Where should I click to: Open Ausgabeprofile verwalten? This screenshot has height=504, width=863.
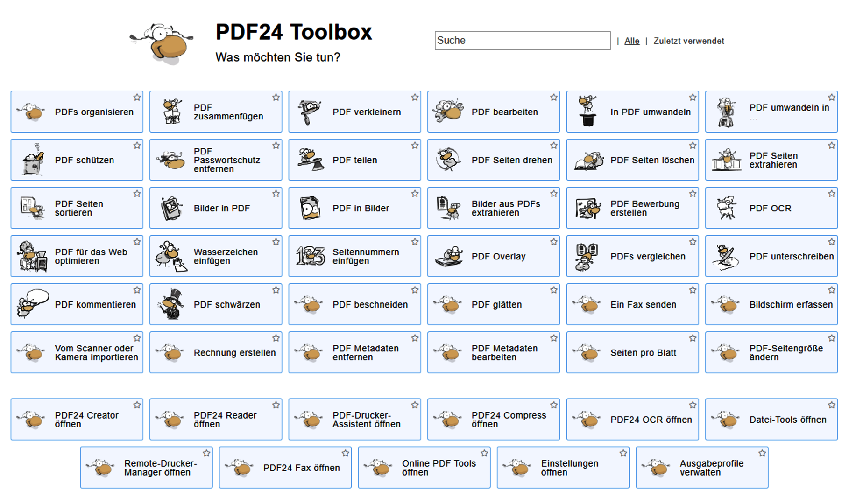[x=702, y=468]
